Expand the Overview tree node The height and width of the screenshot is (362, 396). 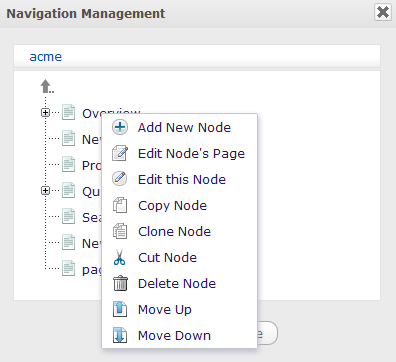click(x=45, y=113)
